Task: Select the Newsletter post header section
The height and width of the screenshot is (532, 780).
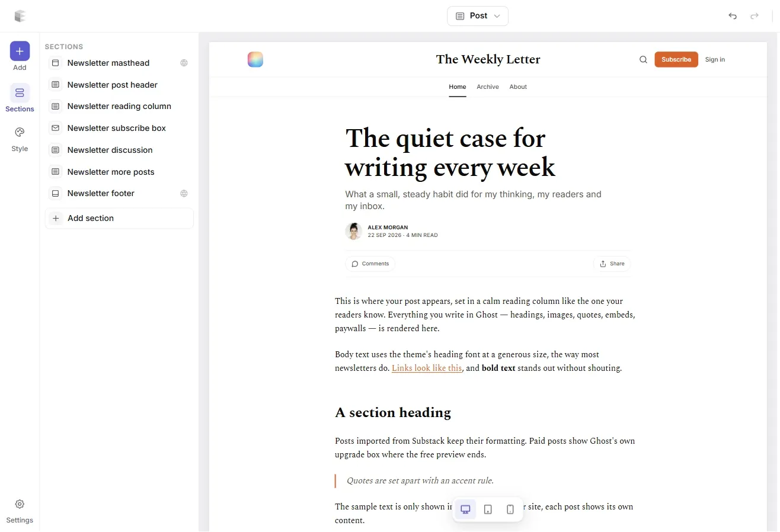Action: pos(119,85)
